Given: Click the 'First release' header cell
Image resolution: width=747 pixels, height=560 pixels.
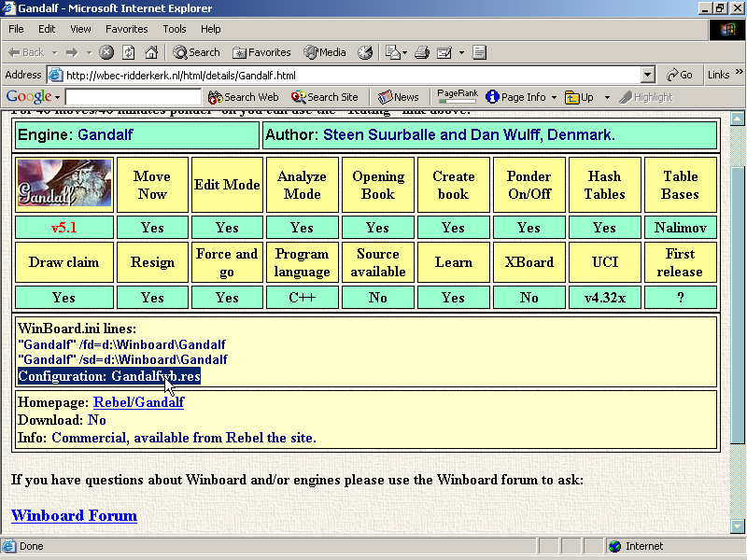Looking at the screenshot, I should [681, 262].
